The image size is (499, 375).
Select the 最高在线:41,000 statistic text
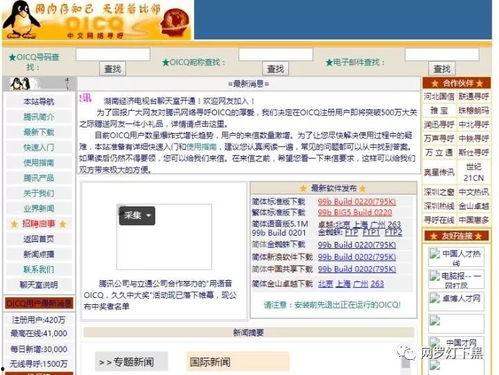pyautogui.click(x=39, y=333)
